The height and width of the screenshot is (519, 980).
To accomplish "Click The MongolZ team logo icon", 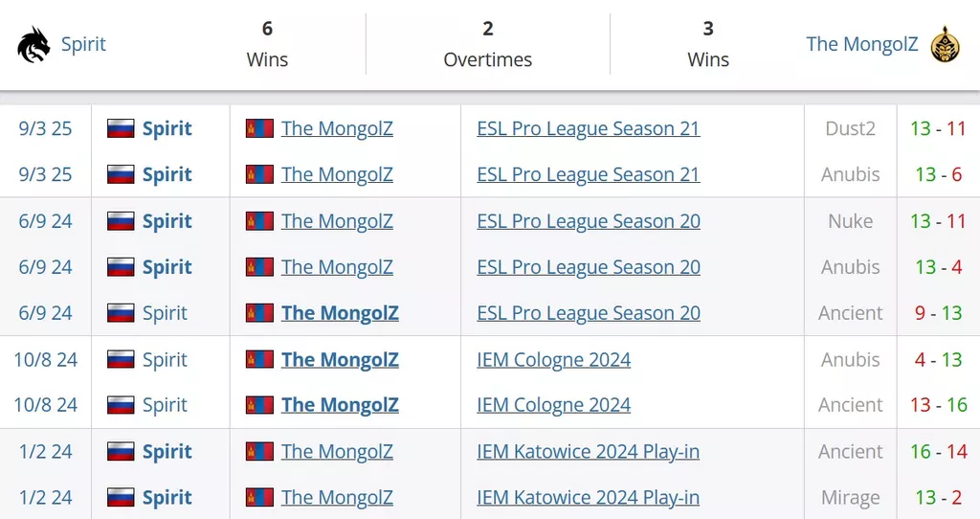I will pos(945,44).
